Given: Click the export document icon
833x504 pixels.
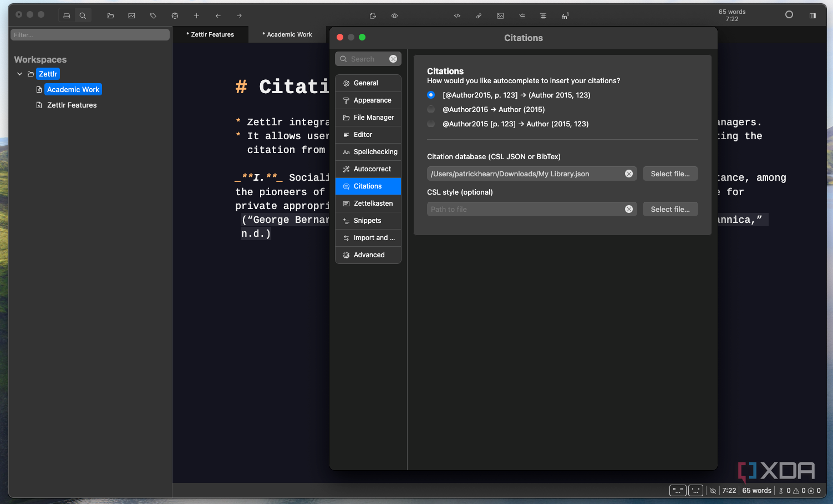Looking at the screenshot, I should click(x=373, y=16).
